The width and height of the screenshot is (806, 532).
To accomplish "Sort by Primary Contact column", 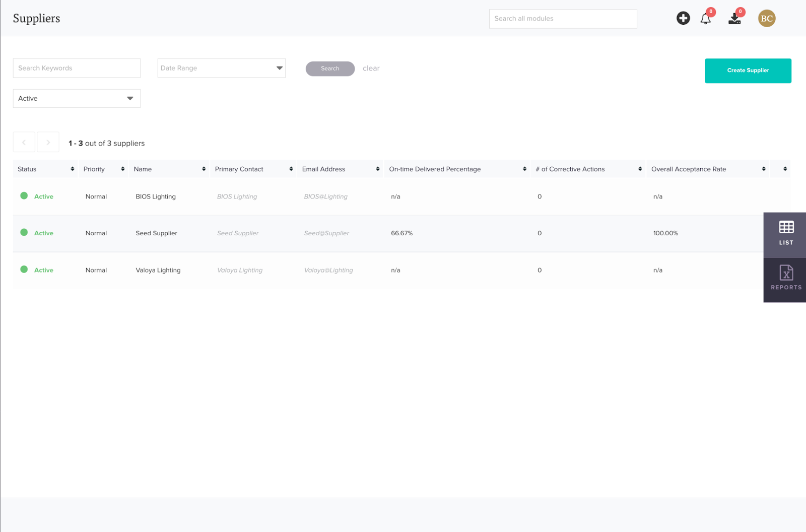I will 291,169.
